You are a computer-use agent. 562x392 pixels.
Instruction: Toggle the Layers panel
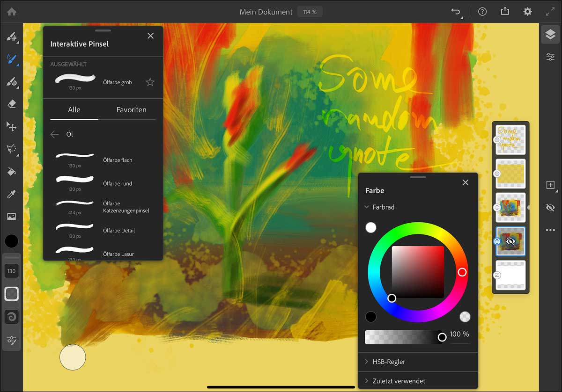pos(550,34)
